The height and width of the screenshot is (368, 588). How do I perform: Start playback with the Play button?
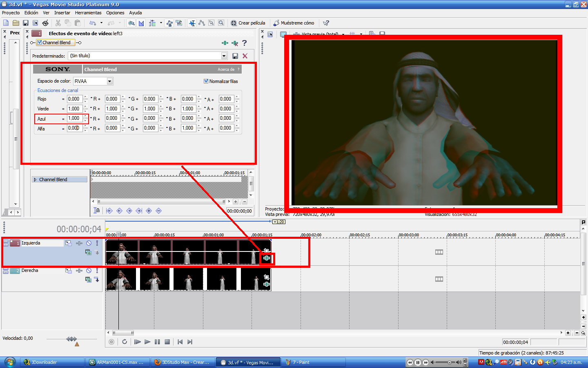147,342
